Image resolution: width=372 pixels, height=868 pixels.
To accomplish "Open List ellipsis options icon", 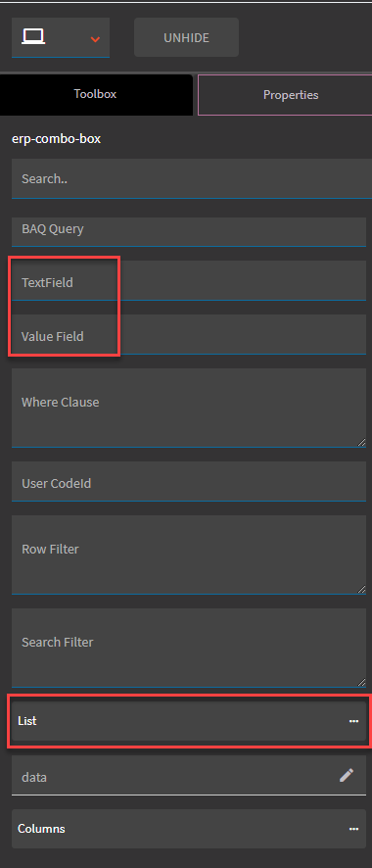I will coord(353,721).
